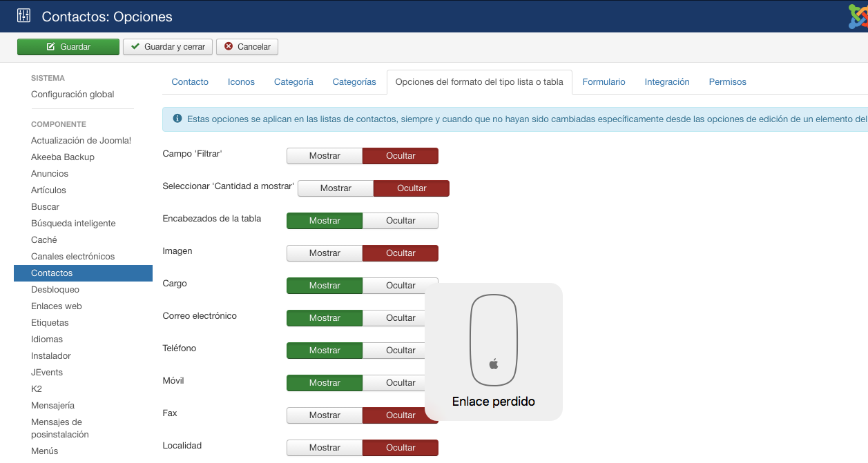Hide the Encabezados de la tabla option

pyautogui.click(x=401, y=221)
